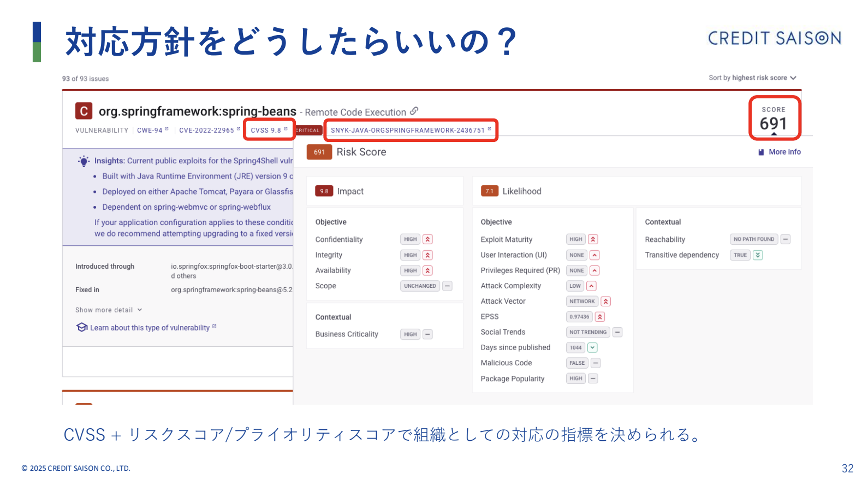Click the 0.97436 EPSS value
868x485 pixels.
pyautogui.click(x=579, y=317)
